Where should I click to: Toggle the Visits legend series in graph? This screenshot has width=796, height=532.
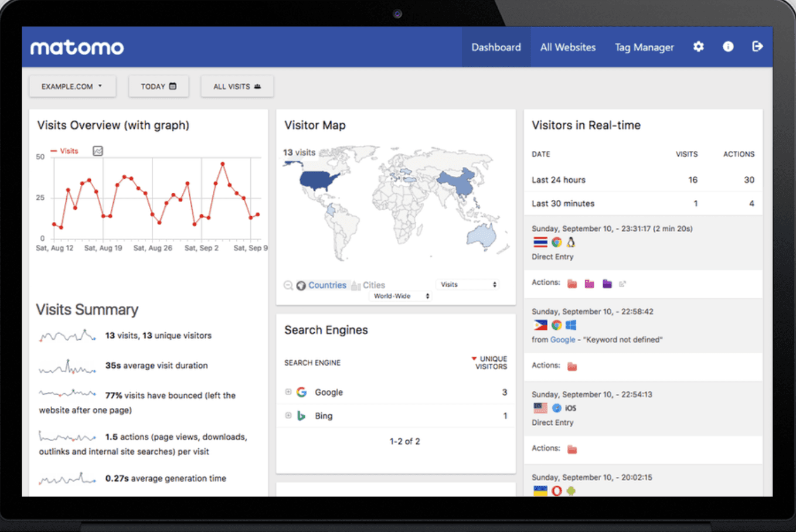tap(64, 151)
